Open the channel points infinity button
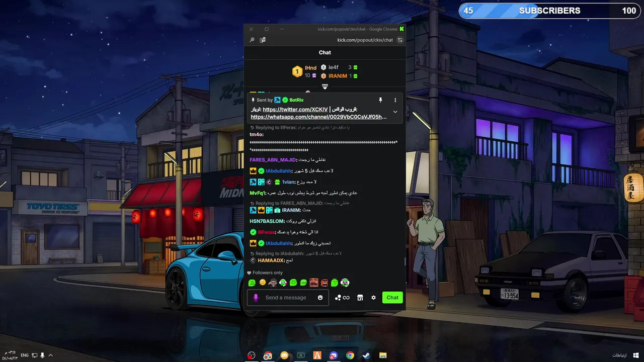The width and height of the screenshot is (644, 362). pyautogui.click(x=342, y=298)
